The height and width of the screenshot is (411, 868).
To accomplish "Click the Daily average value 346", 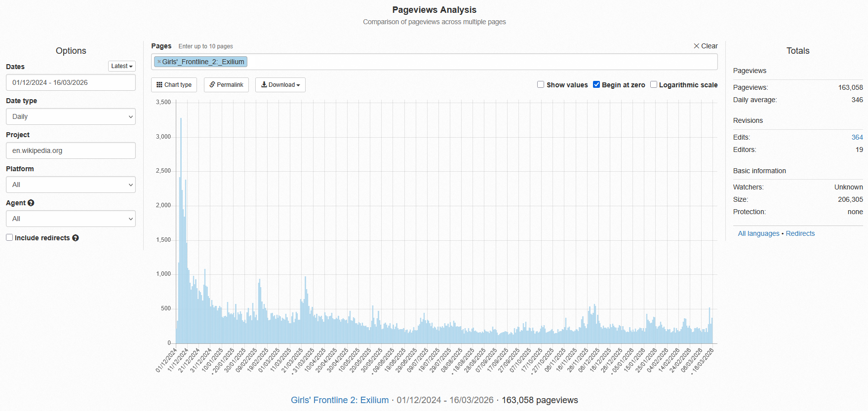I will (x=857, y=100).
